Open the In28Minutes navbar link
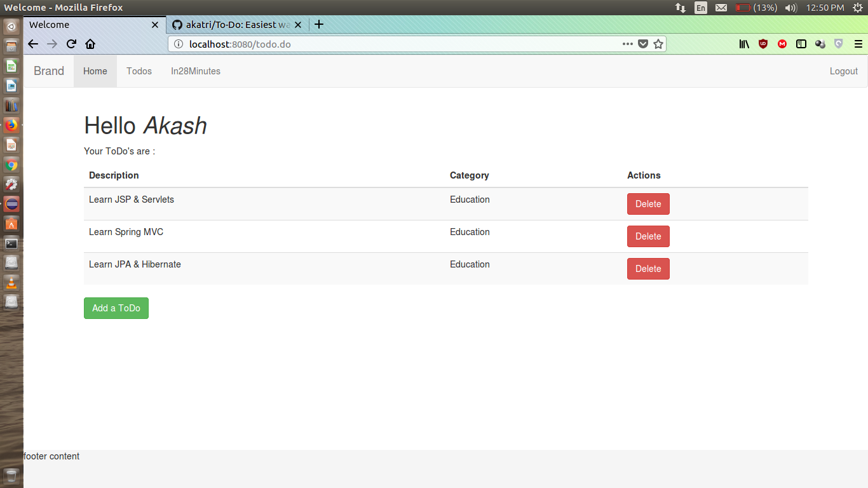Screen dimensions: 868x488 (x=196, y=71)
